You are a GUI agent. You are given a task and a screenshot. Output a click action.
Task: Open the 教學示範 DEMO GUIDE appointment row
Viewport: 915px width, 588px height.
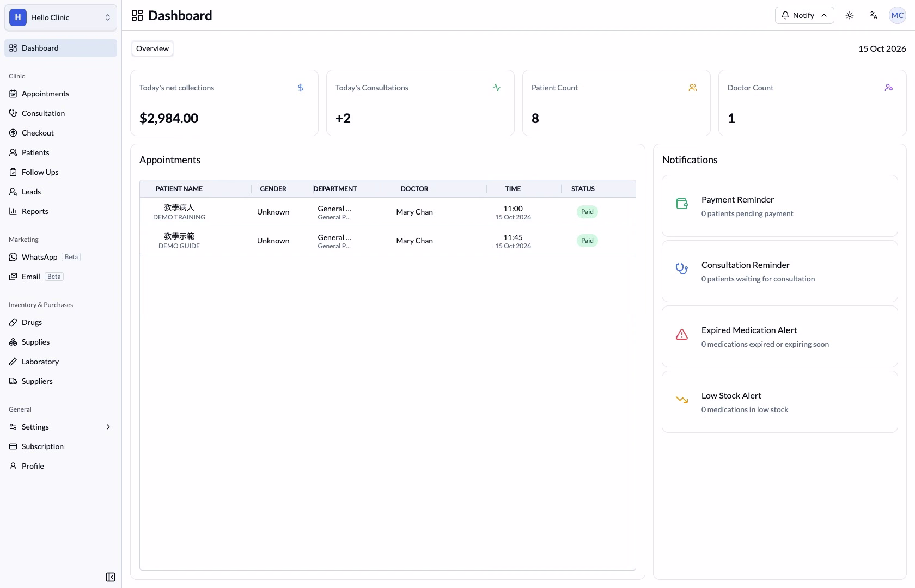388,241
